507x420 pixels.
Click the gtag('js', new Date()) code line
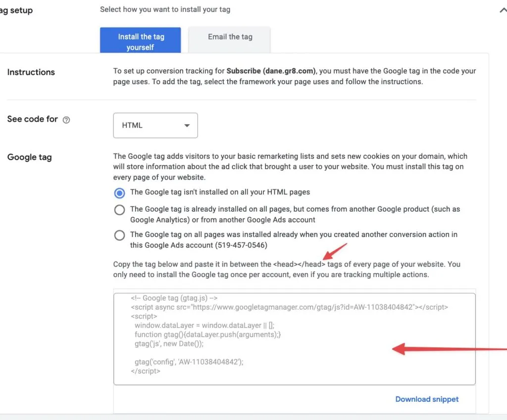click(169, 344)
